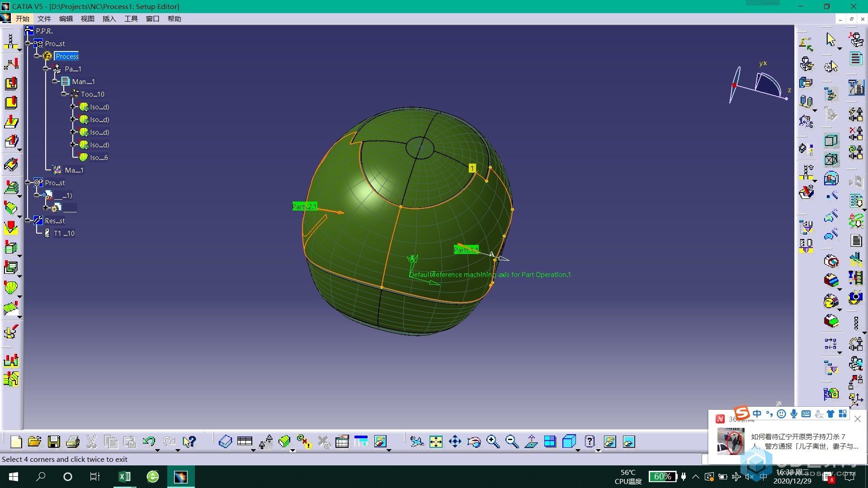Open the 开始 menu
The width and height of the screenshot is (868, 488).
click(23, 19)
